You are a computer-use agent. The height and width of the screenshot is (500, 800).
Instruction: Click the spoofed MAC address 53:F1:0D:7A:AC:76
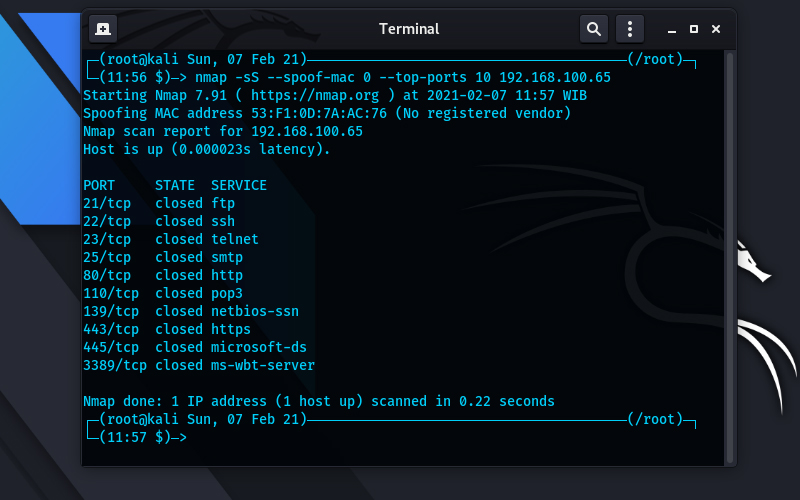319,113
